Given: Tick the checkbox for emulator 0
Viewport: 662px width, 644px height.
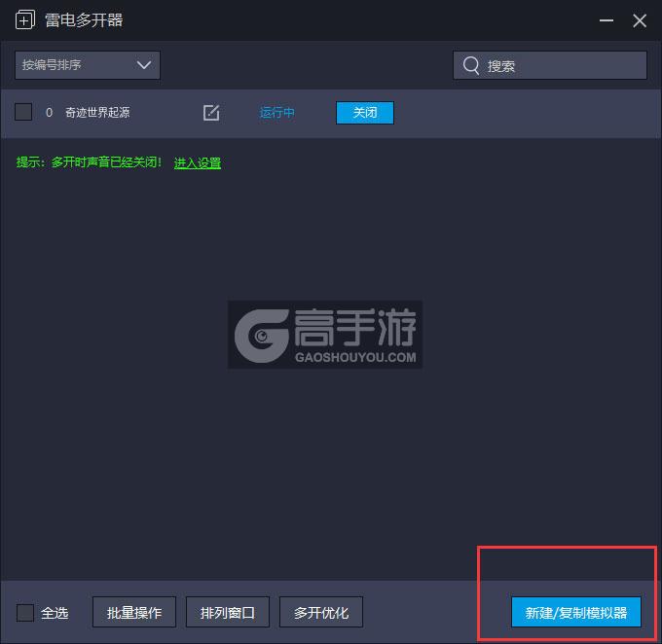Looking at the screenshot, I should (x=23, y=112).
